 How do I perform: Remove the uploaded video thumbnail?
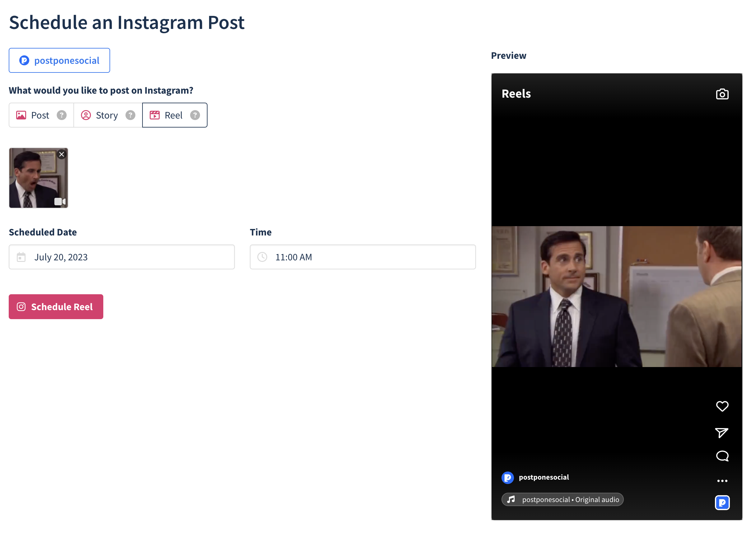click(x=62, y=154)
